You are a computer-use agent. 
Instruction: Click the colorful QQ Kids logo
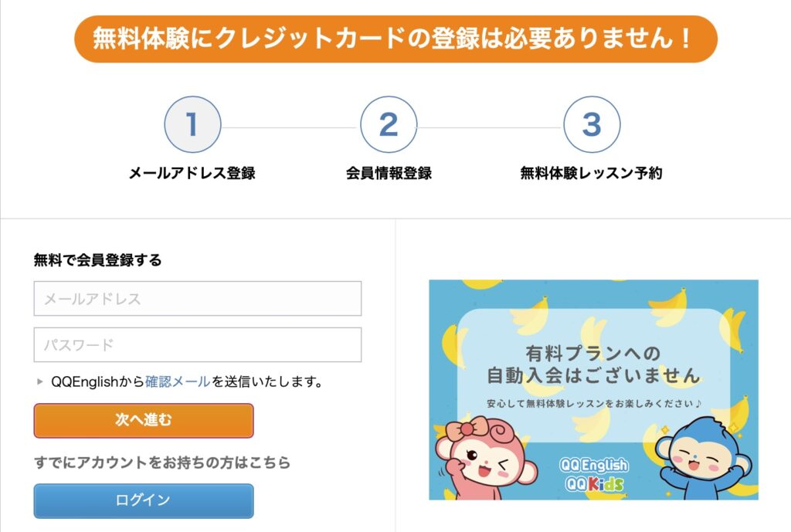(x=593, y=484)
